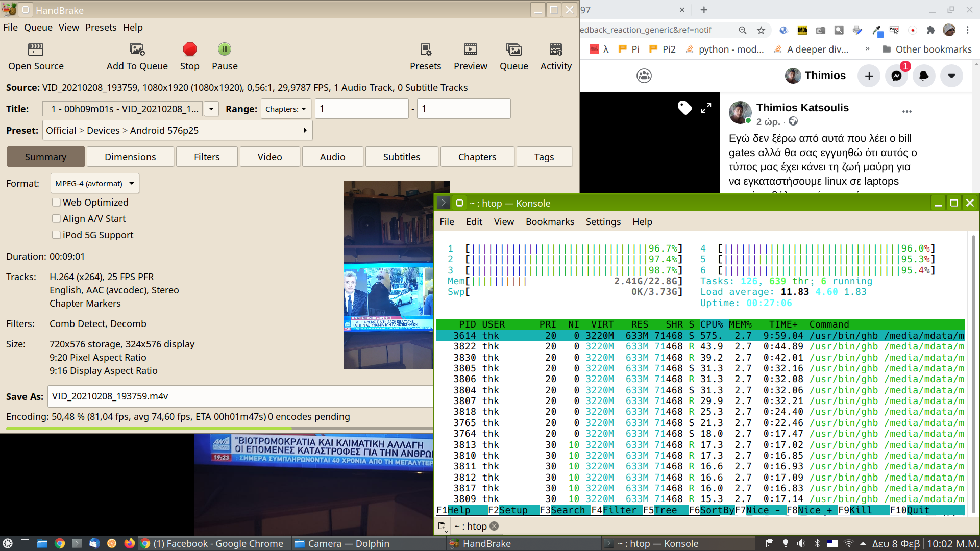Open the Format MPEG-4 dropdown

click(x=94, y=184)
